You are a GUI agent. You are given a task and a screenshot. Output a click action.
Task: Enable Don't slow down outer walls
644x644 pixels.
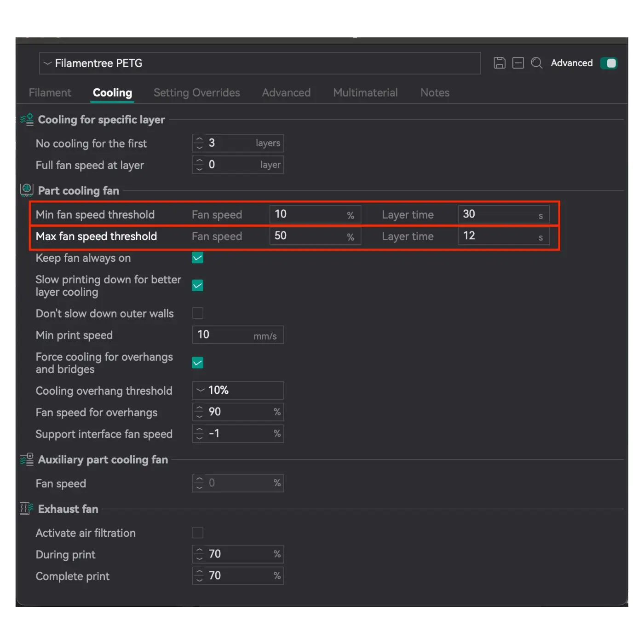click(197, 313)
